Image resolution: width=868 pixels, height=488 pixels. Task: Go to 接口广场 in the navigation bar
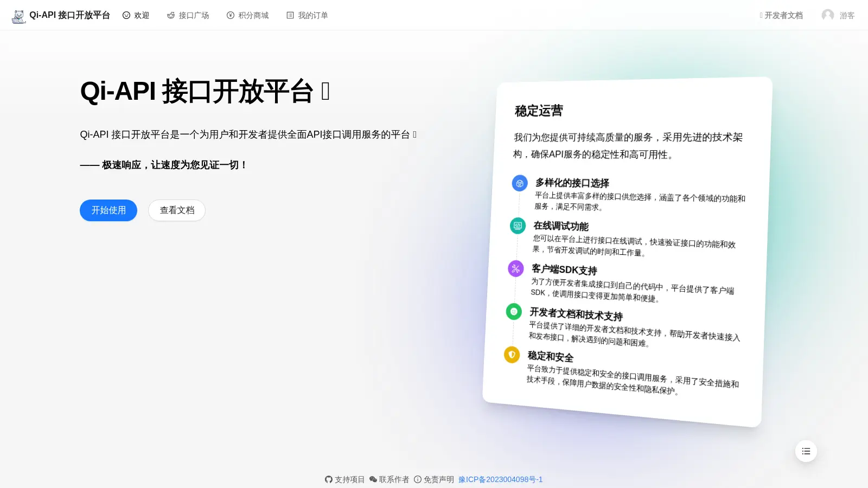click(x=188, y=15)
